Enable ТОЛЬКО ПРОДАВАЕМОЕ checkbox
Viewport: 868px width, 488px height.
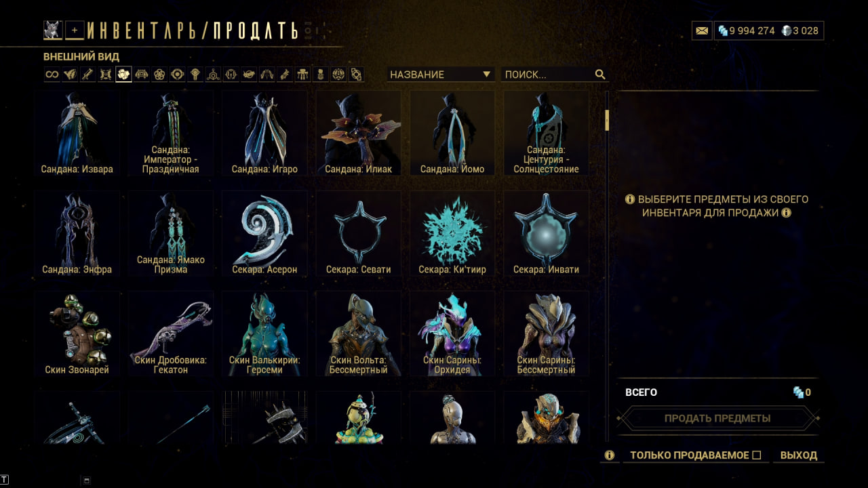point(757,455)
